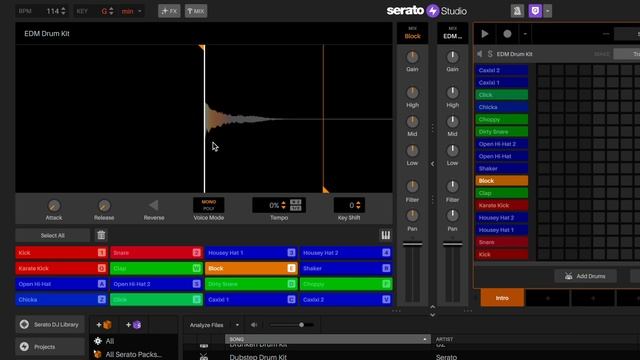Click the Add Drums button
Image resolution: width=640 pixels, height=360 pixels.
tap(585, 276)
